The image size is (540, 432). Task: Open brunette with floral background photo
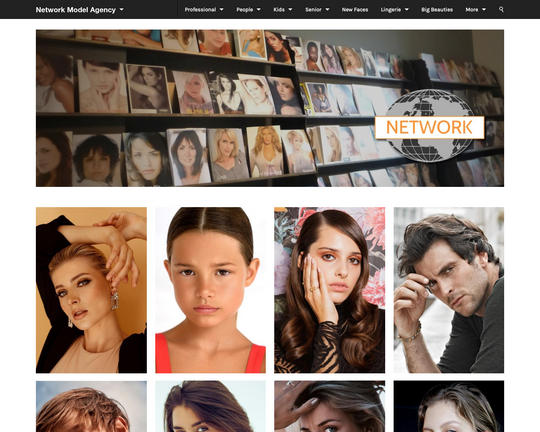click(x=330, y=290)
